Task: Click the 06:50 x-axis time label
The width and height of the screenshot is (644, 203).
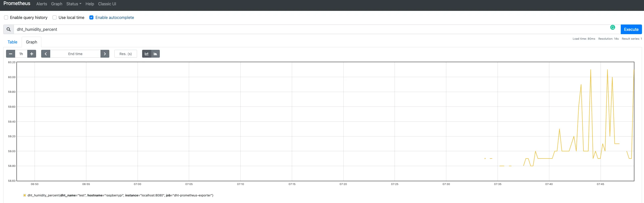Action: coord(35,184)
